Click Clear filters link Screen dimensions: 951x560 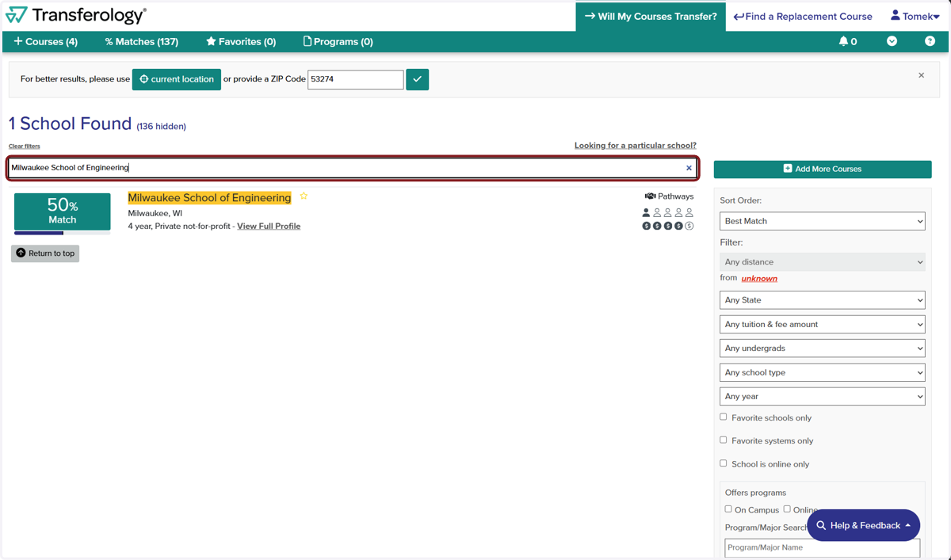coord(24,146)
